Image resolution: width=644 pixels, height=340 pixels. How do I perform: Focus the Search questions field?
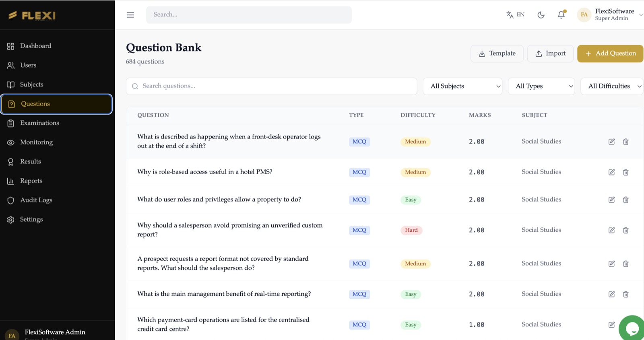[271, 86]
